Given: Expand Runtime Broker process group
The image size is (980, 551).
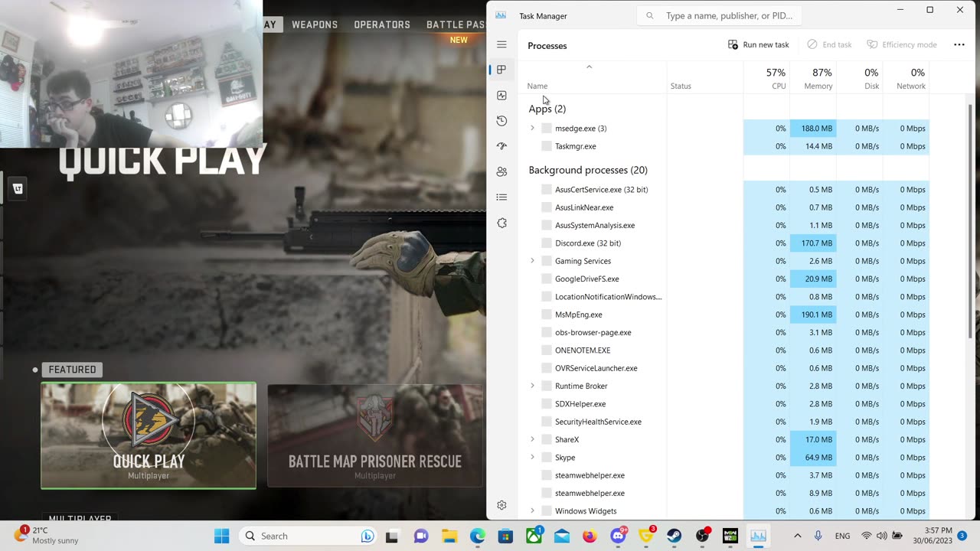Looking at the screenshot, I should pos(532,386).
